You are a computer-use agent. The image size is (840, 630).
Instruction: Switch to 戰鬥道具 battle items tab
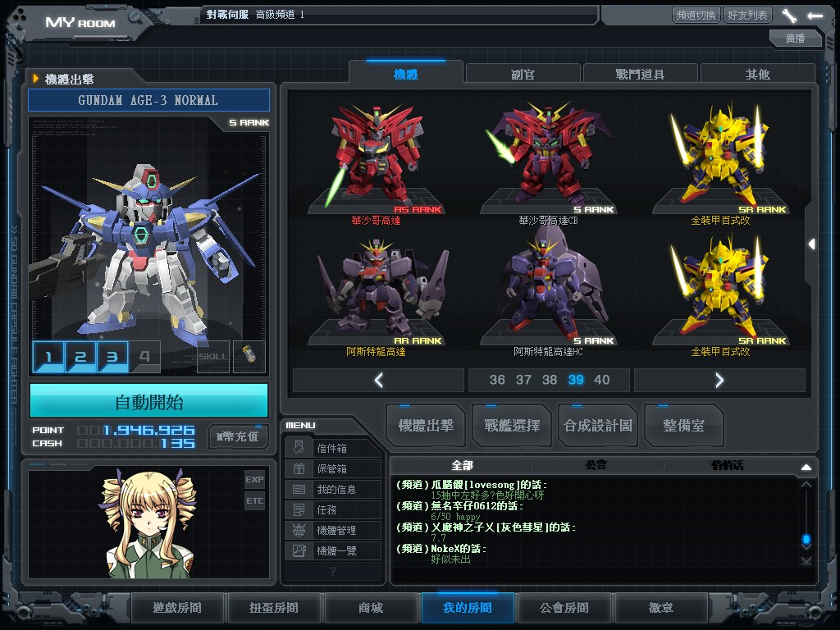point(640,74)
